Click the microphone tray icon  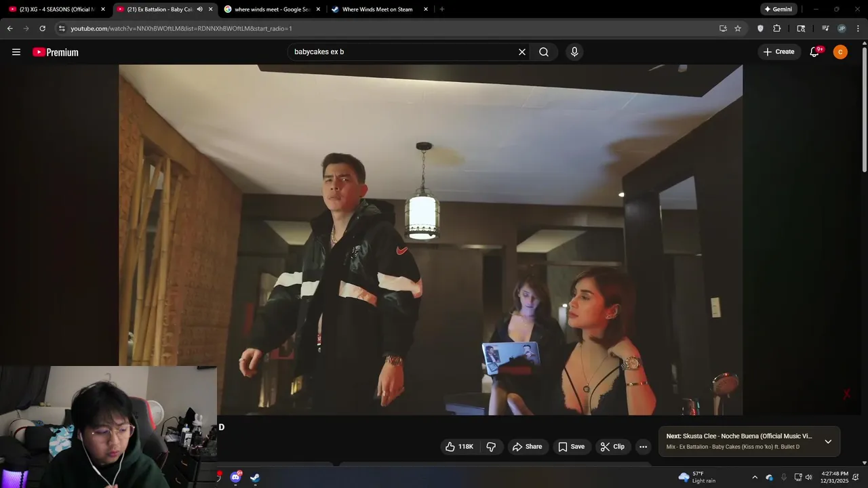click(784, 477)
